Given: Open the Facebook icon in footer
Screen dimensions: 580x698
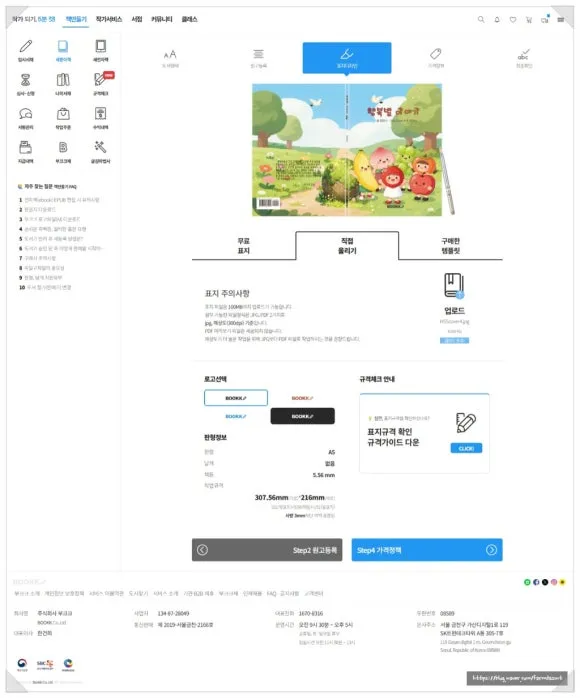Looking at the screenshot, I should pos(536,582).
